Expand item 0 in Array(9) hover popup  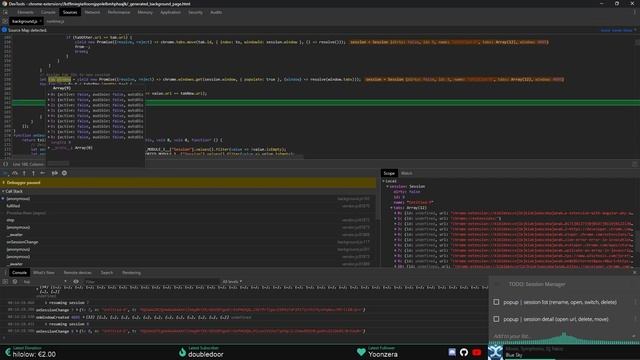point(49,94)
